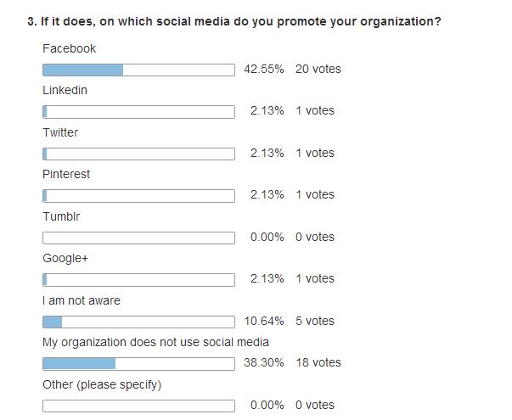512x420 pixels.
Task: Select the question 3 heading text
Action: pos(234,21)
